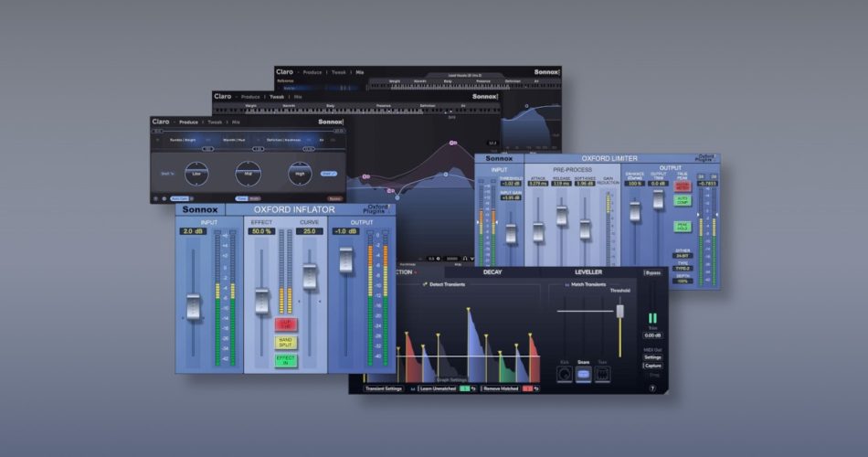The width and height of the screenshot is (868, 457).
Task: Click Sonnox logo in front Claro Produce window
Action: 331,122
